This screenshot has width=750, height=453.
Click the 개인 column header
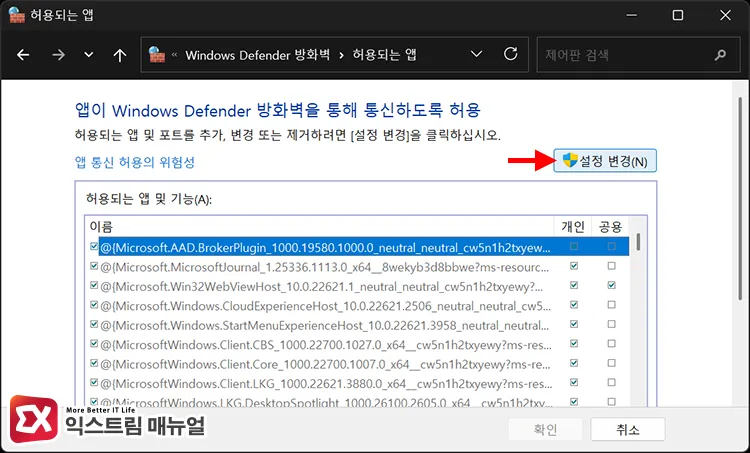(x=573, y=227)
